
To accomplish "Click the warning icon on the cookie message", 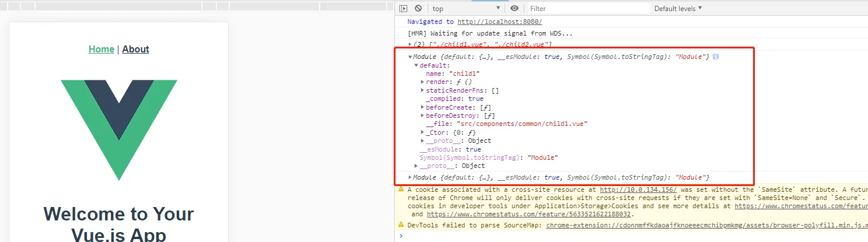I will tap(401, 190).
